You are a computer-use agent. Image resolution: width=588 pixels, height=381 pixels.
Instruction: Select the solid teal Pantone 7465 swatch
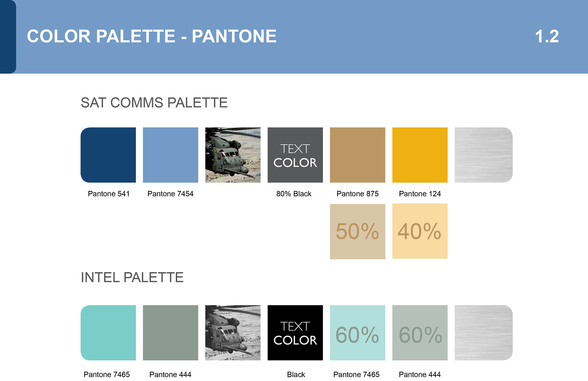pyautogui.click(x=108, y=333)
